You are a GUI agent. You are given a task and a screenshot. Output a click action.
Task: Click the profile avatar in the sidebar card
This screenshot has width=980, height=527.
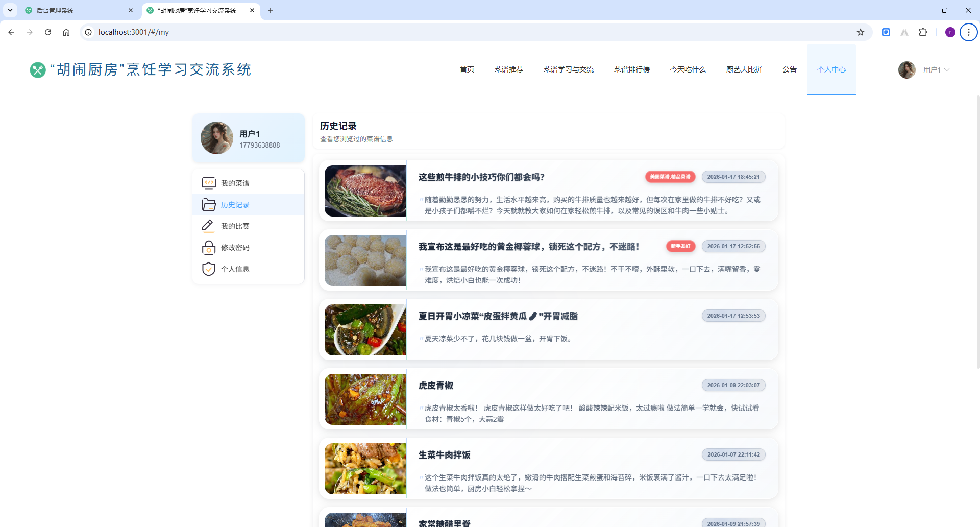217,138
